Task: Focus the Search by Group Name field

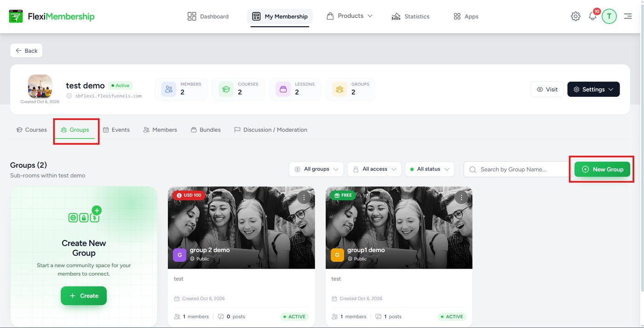Action: (517, 169)
